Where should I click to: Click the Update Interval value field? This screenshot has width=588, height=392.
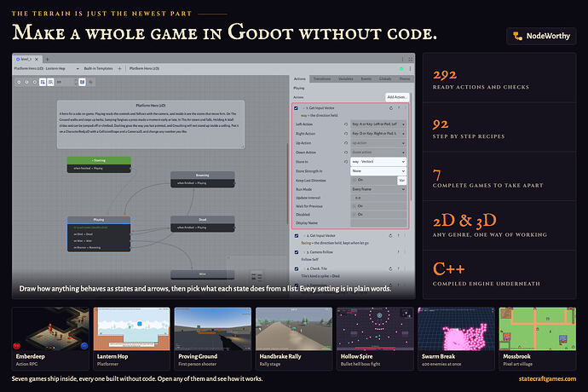[x=378, y=198]
